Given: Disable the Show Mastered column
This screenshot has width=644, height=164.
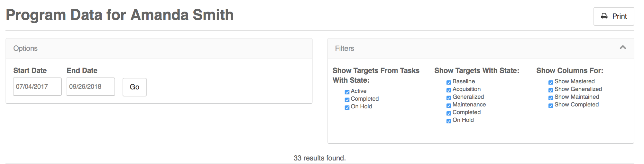Looking at the screenshot, I should (x=551, y=82).
